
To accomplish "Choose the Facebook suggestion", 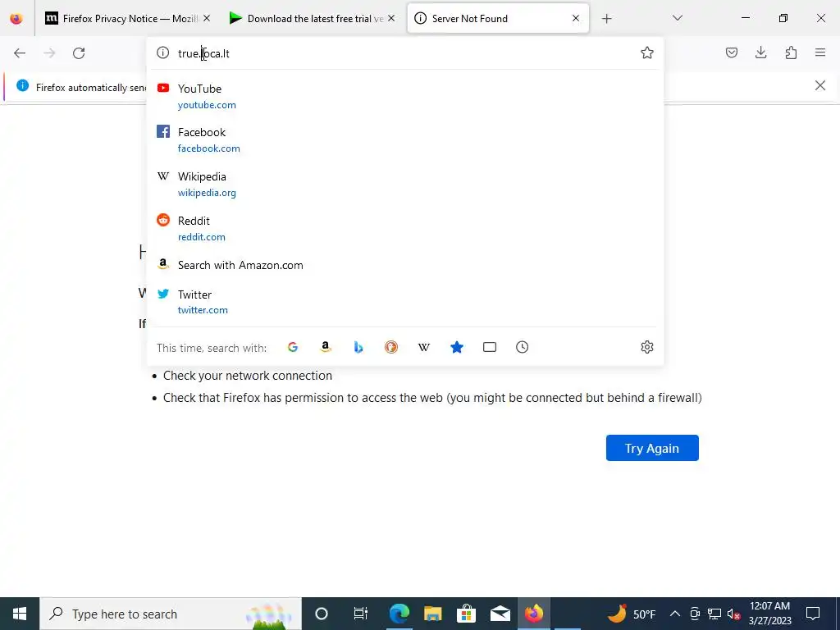I will [404, 140].
